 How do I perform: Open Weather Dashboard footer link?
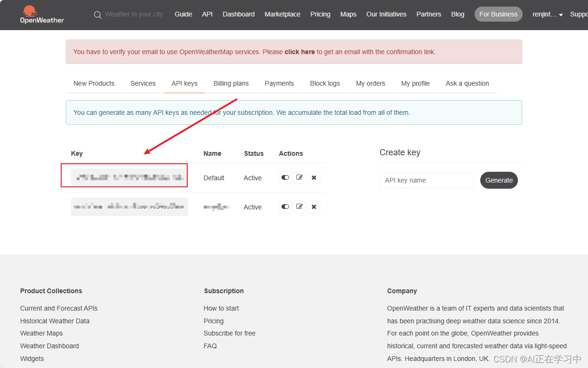49,346
